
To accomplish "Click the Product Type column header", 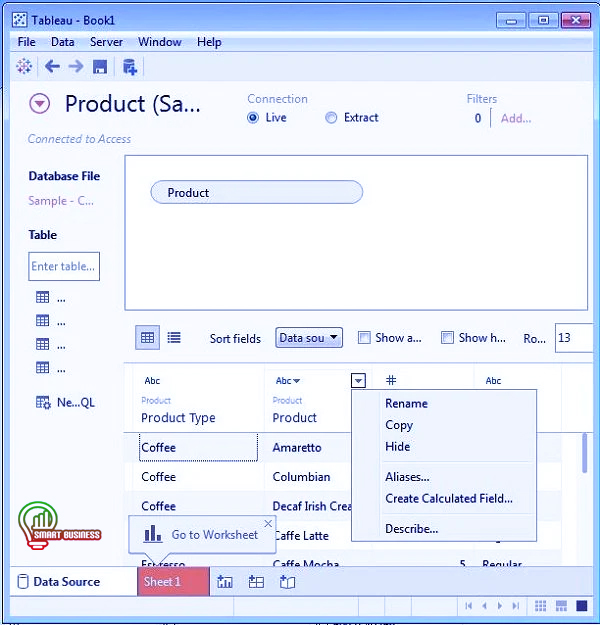I will tap(178, 417).
